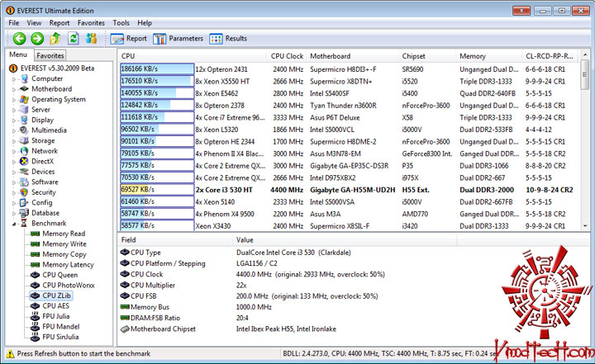Viewport: 595px width, 364px height.
Task: Select the Memory Latency benchmark
Action: click(x=68, y=265)
